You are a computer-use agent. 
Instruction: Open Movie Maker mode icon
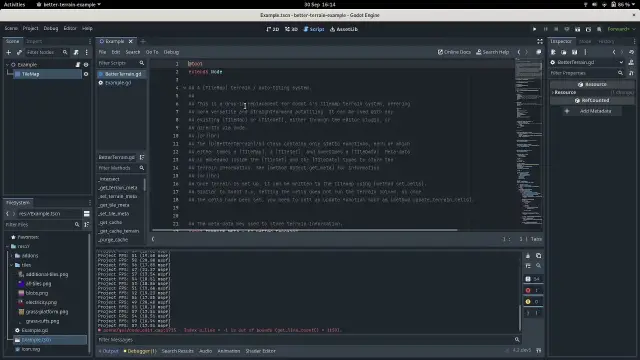pyautogui.click(x=599, y=29)
